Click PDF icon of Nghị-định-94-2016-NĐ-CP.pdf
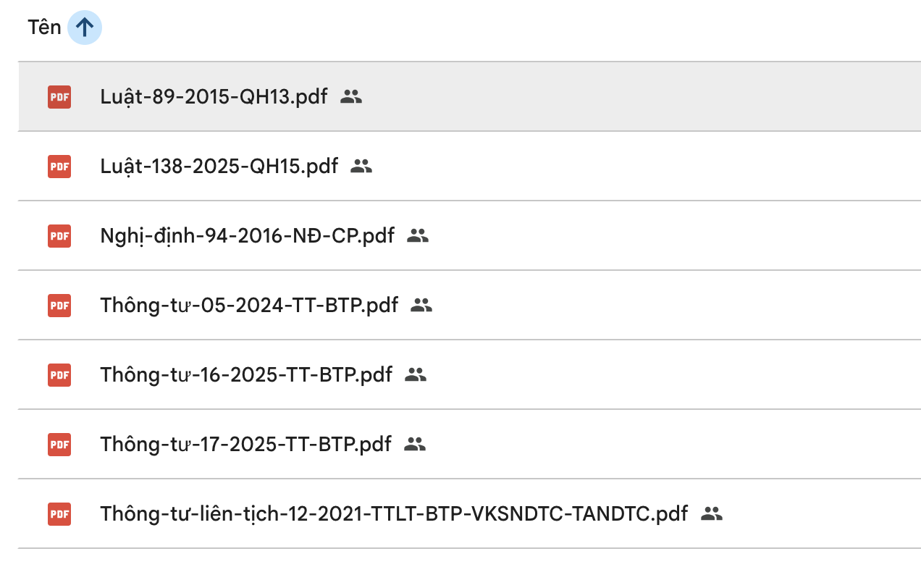 coord(59,236)
